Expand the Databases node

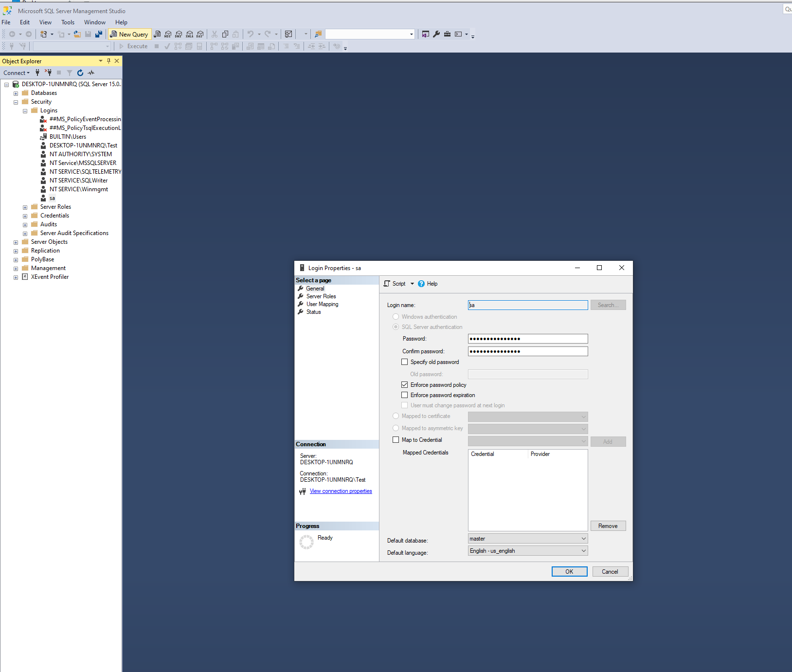coord(16,93)
